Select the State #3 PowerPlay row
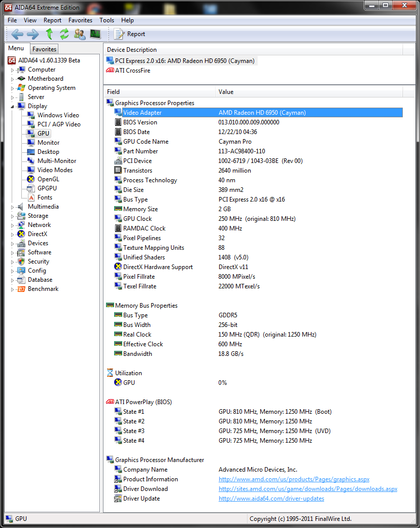Viewport: 420px width, 528px height. (258, 431)
